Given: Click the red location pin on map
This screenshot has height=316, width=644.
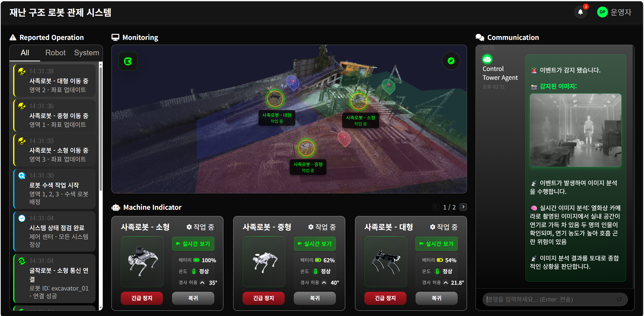Looking at the screenshot, I should click(344, 138).
